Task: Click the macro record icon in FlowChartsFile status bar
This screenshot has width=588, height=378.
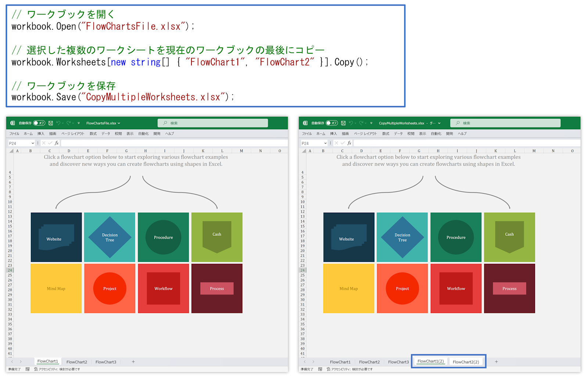Action: click(28, 369)
